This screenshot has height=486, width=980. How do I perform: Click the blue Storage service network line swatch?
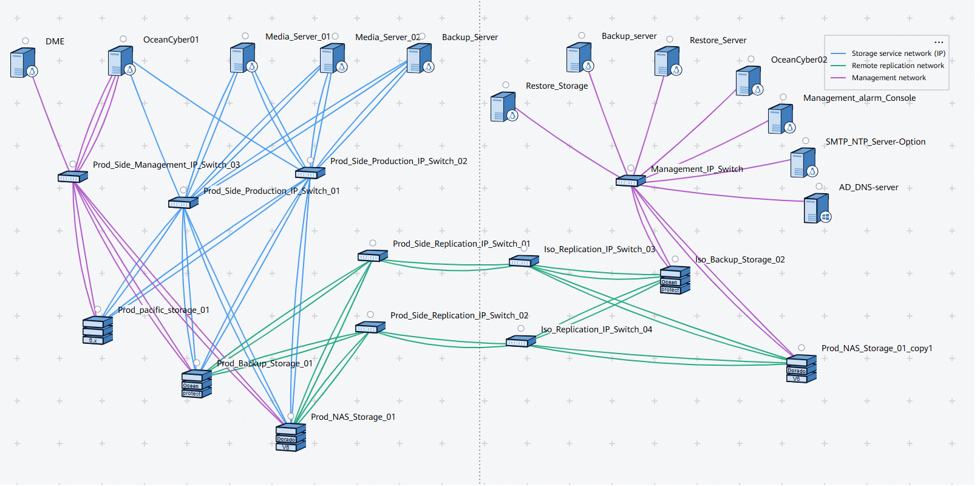coord(838,53)
